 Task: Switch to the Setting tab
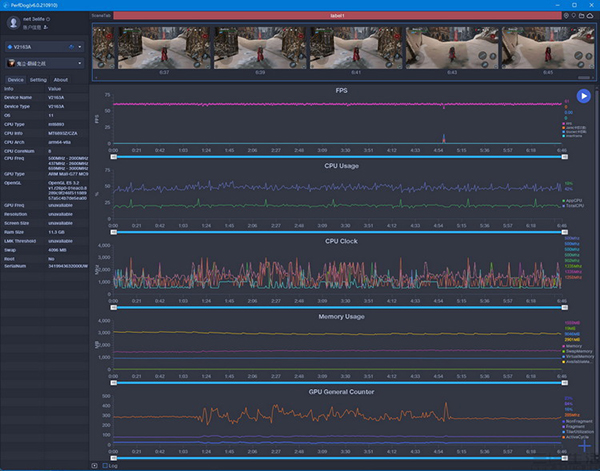(38, 79)
